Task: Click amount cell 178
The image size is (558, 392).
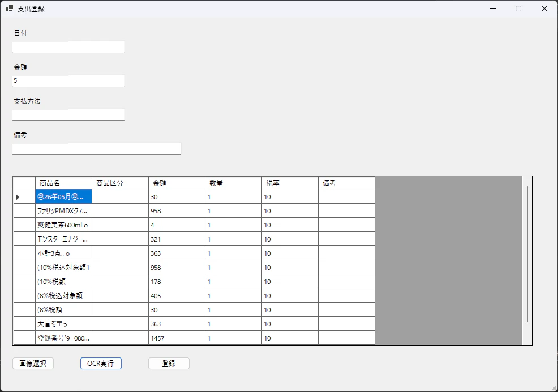Action: point(177,281)
